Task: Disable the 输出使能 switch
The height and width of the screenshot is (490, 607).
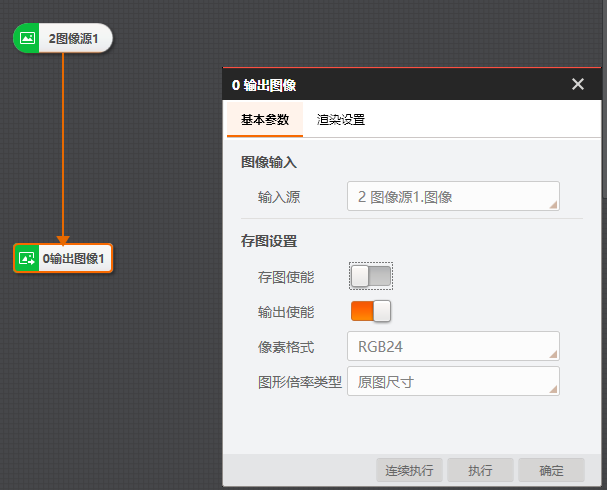Action: pos(371,311)
